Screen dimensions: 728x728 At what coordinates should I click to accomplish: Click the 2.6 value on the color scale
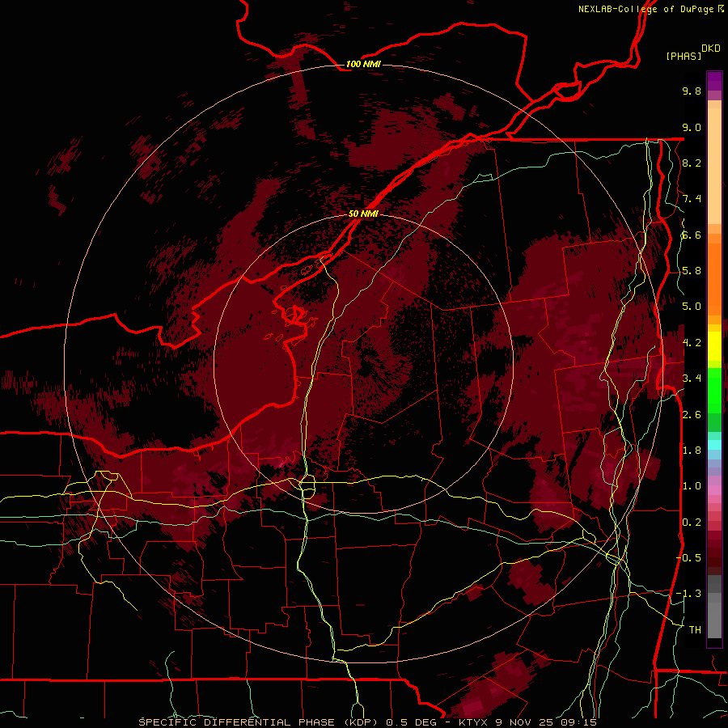pyautogui.click(x=692, y=415)
